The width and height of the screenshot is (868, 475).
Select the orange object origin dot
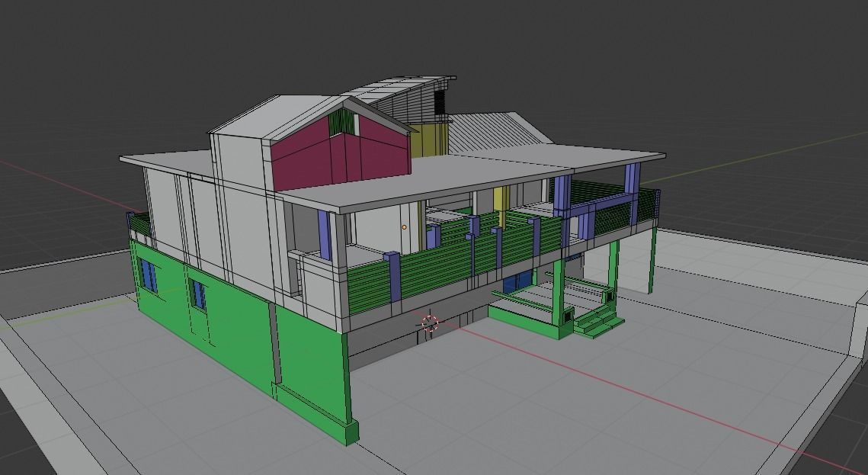pos(404,227)
